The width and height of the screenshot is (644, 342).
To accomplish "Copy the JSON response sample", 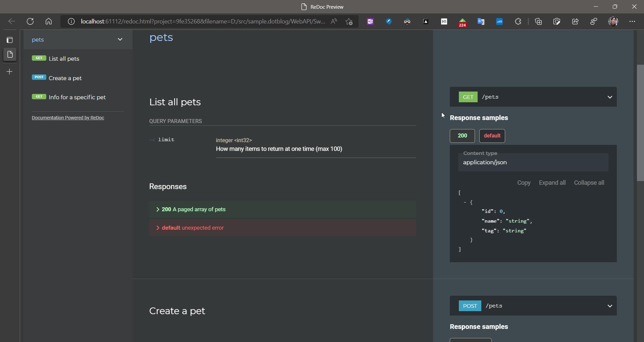I will pos(524,183).
